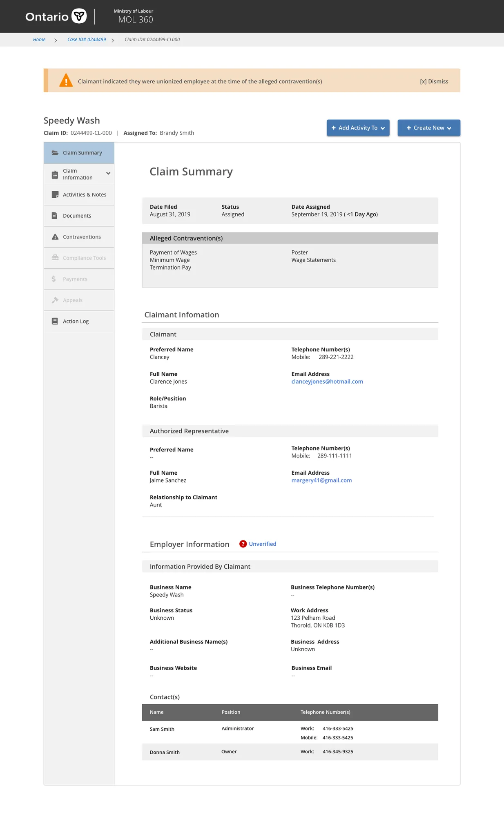The height and width of the screenshot is (817, 504).
Task: Open the Create New dropdown arrow
Action: [x=449, y=128]
